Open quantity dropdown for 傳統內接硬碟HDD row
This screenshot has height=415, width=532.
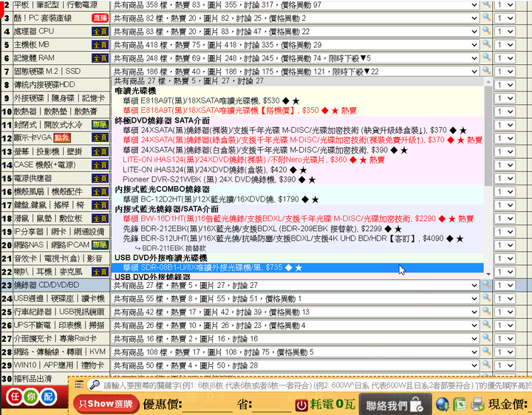coord(505,85)
